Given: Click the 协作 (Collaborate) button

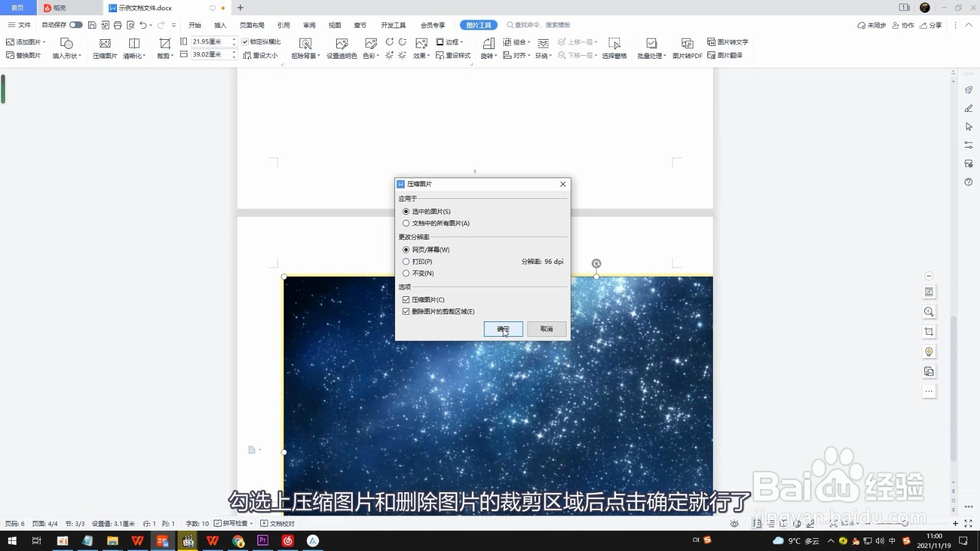Looking at the screenshot, I should coord(903,25).
